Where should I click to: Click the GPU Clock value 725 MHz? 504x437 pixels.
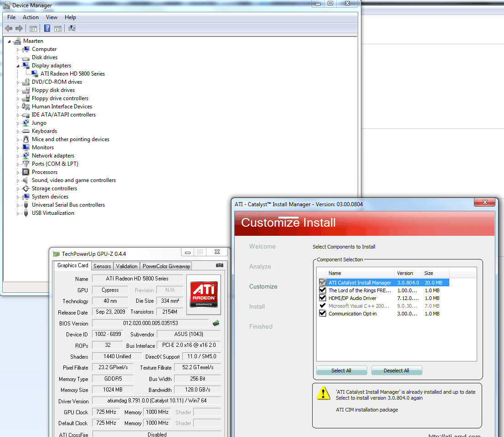(106, 412)
